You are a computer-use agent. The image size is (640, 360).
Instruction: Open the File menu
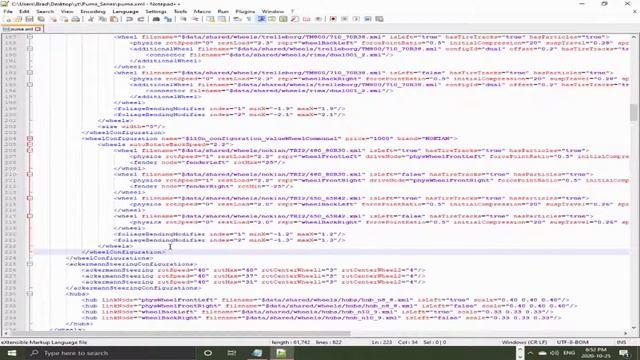(x=8, y=11)
